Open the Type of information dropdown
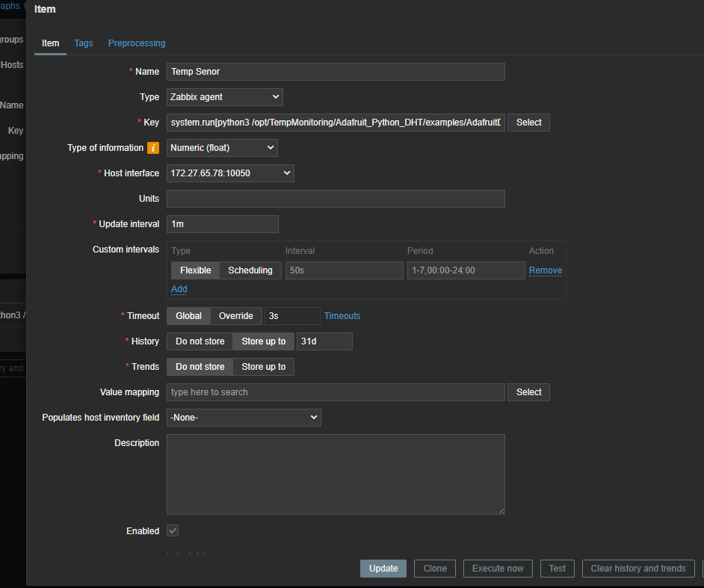This screenshot has height=588, width=704. pos(222,148)
